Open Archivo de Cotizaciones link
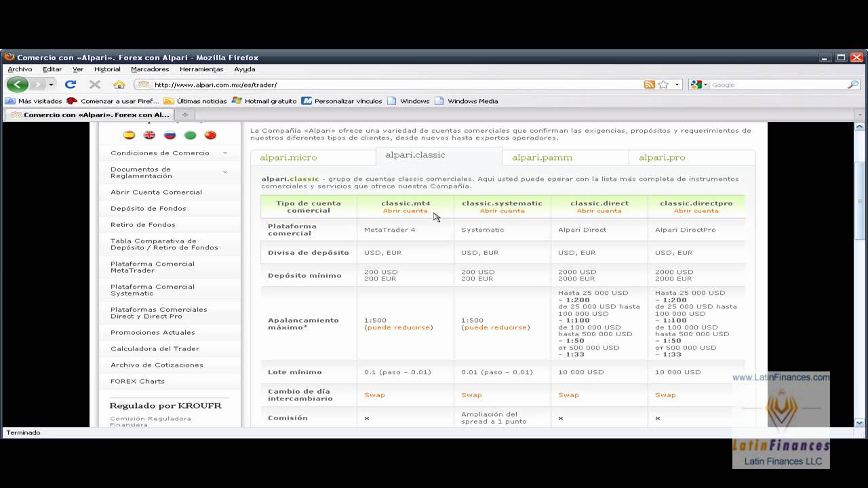Screen dimensions: 868x488 coord(157,365)
